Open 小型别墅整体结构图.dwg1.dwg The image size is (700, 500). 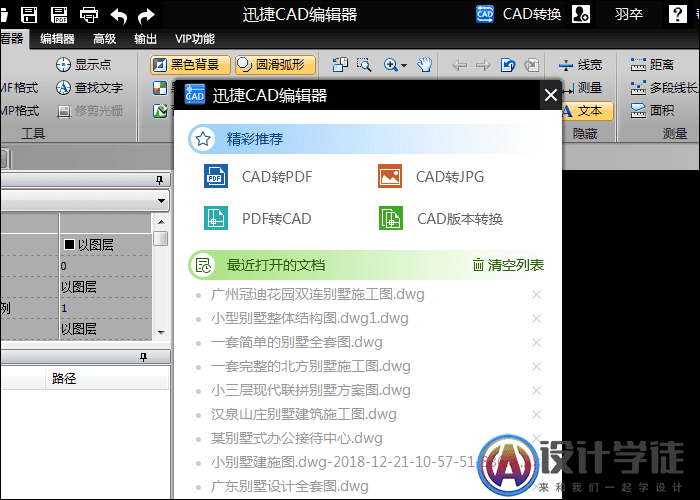click(x=309, y=319)
